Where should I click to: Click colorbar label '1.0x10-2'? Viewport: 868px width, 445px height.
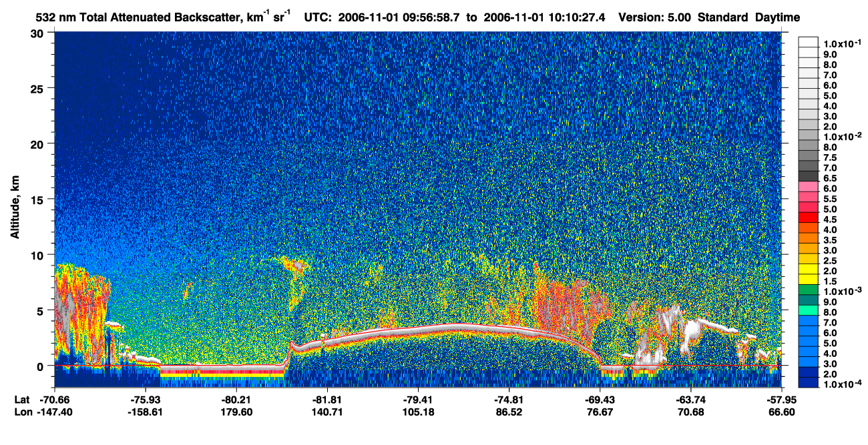tap(844, 135)
